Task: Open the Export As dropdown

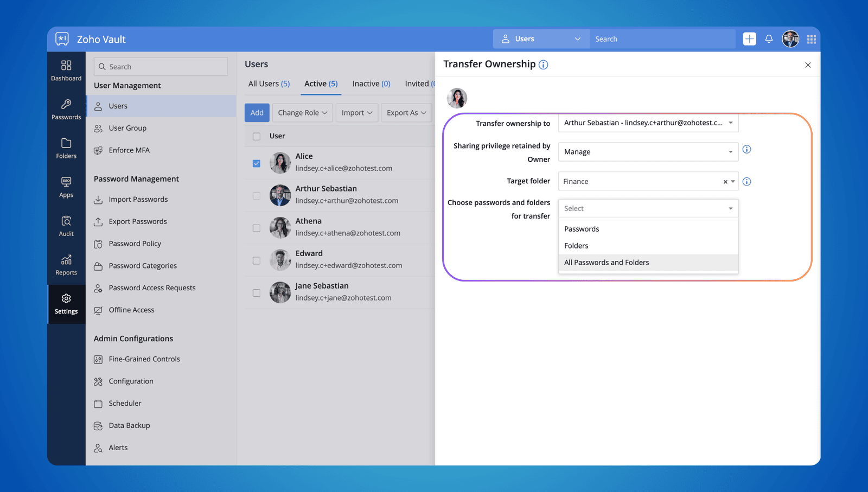Action: (x=406, y=113)
